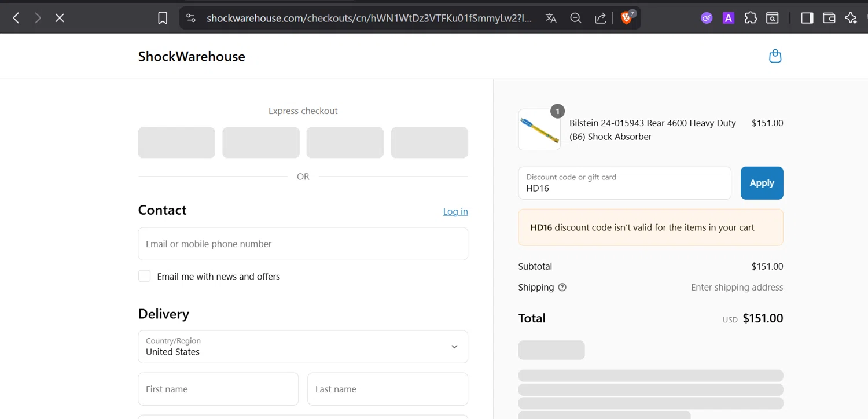
Task: Click the first express checkout placeholder button
Action: pos(176,142)
